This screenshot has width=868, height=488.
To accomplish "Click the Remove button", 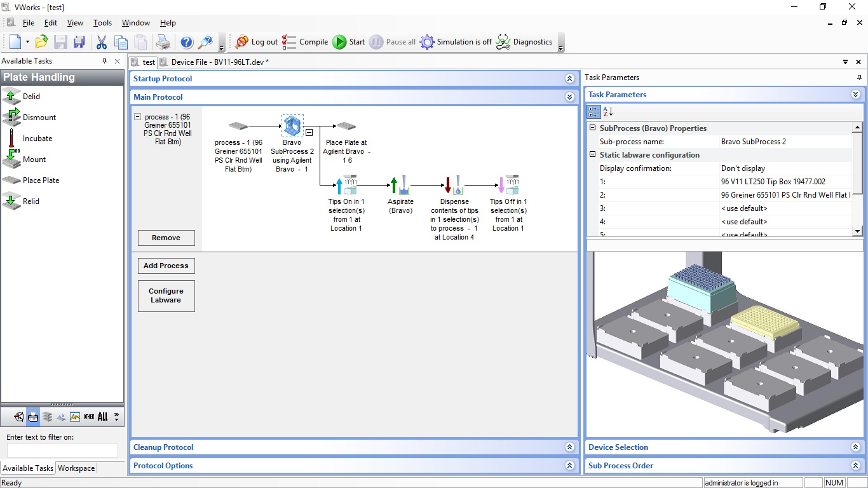I will coord(166,238).
